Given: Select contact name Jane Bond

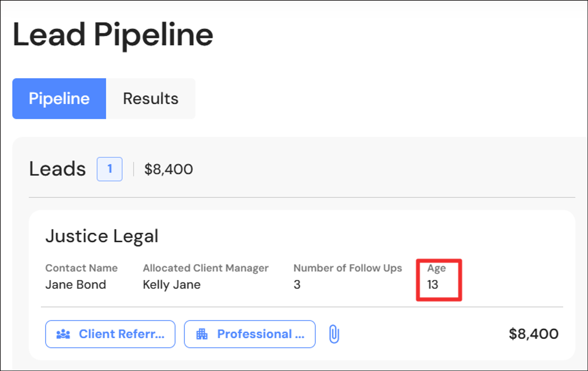Looking at the screenshot, I should click(76, 285).
